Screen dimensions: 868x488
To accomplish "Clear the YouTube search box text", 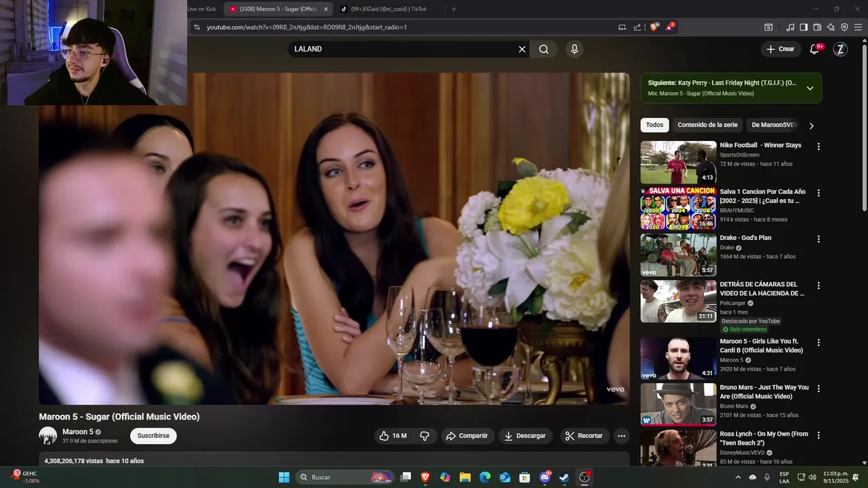I will coord(522,49).
